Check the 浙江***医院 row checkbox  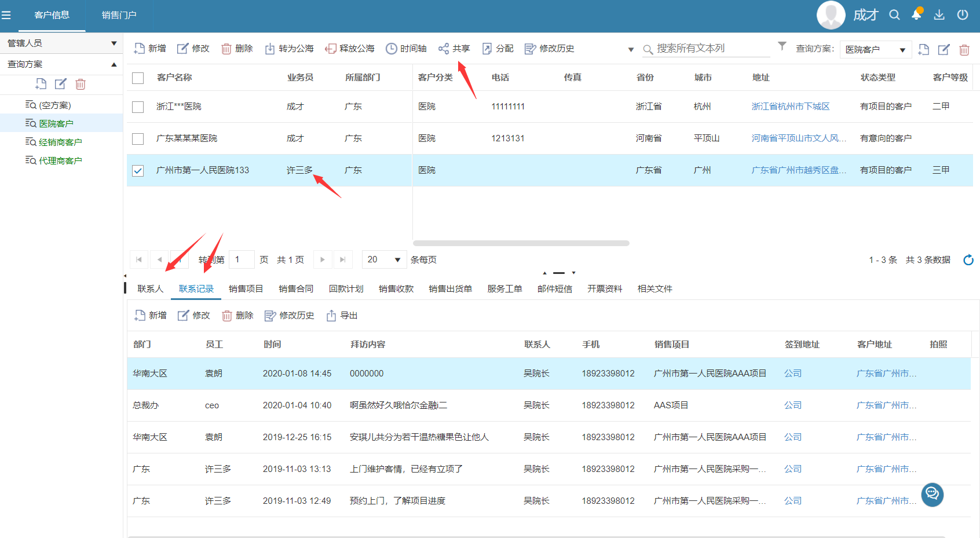click(138, 107)
